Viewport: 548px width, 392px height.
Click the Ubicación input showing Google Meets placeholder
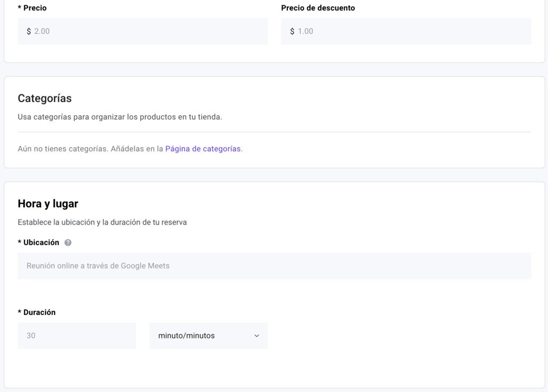pos(274,265)
